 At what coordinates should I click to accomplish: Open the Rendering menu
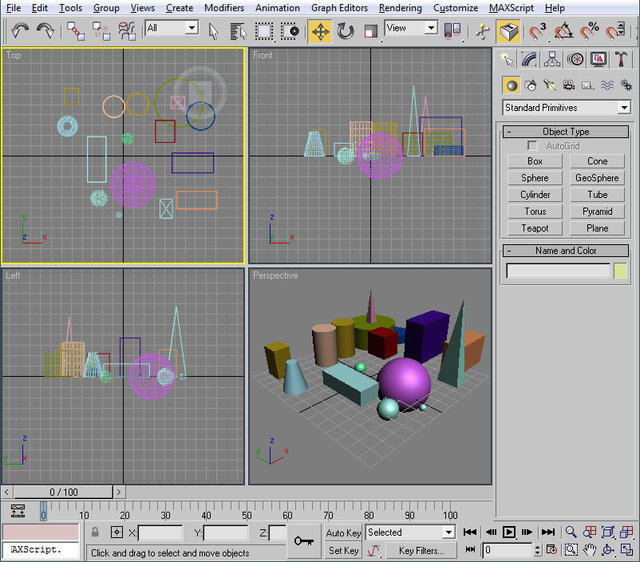coord(400,8)
